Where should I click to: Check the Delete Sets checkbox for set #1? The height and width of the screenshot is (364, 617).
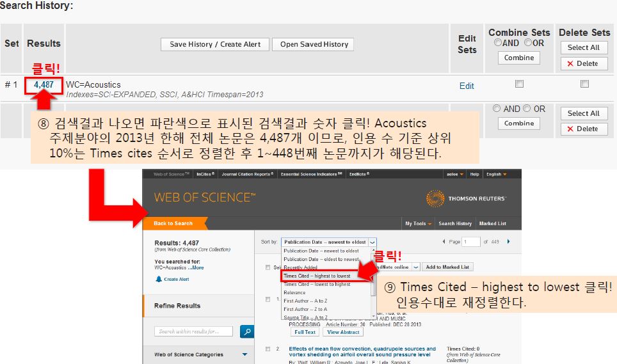point(584,84)
